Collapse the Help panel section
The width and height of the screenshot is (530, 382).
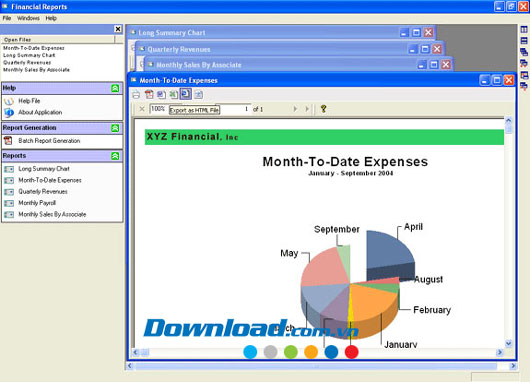pyautogui.click(x=115, y=88)
